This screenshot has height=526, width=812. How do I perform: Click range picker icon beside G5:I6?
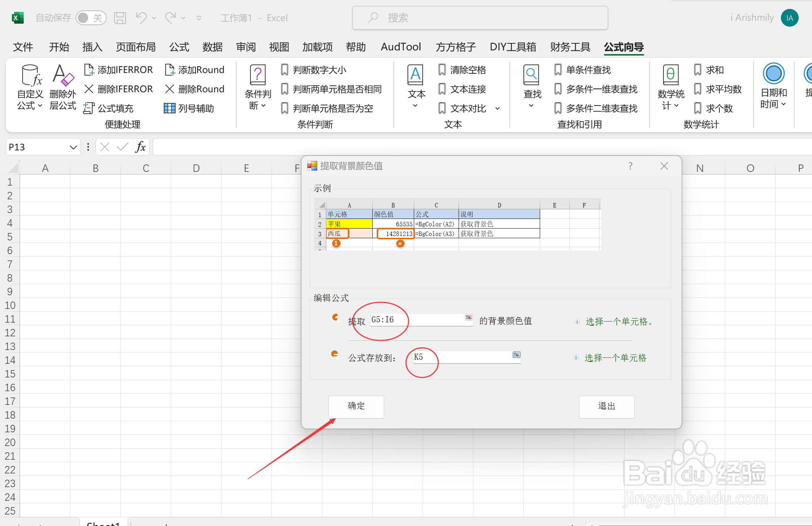[469, 317]
